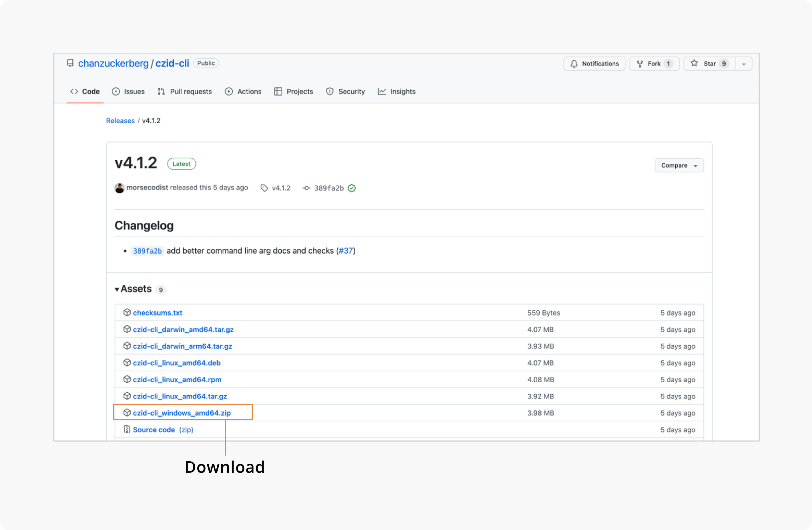Open morsecodist user profile link
The width and height of the screenshot is (812, 530).
click(147, 187)
